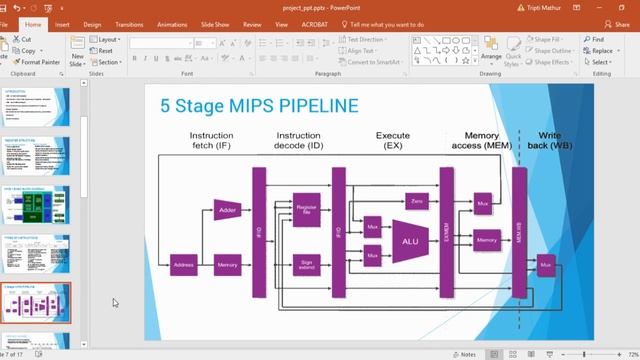The image size is (640, 360).
Task: Open the Section dropdown
Action: click(106, 62)
